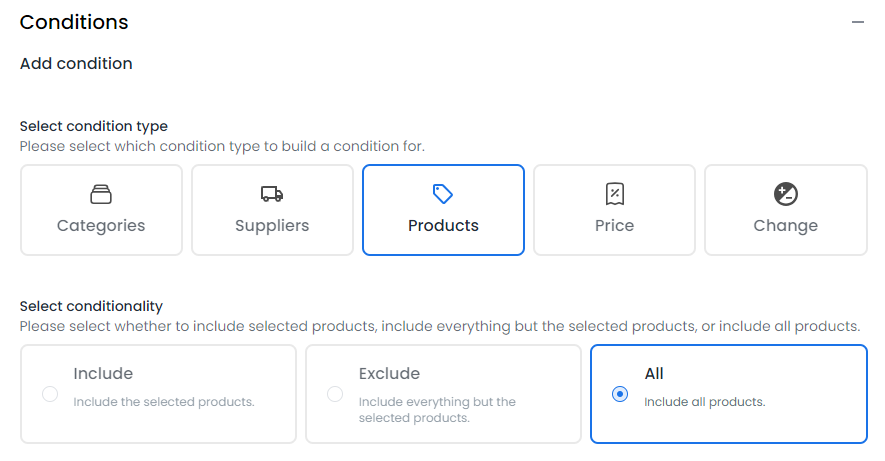Viewport: 885px width, 461px height.
Task: Select the Exclude radio button
Action: 335,394
